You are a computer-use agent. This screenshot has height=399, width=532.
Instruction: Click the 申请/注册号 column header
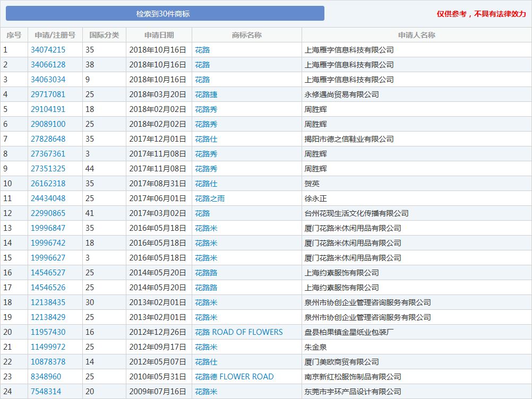55,35
